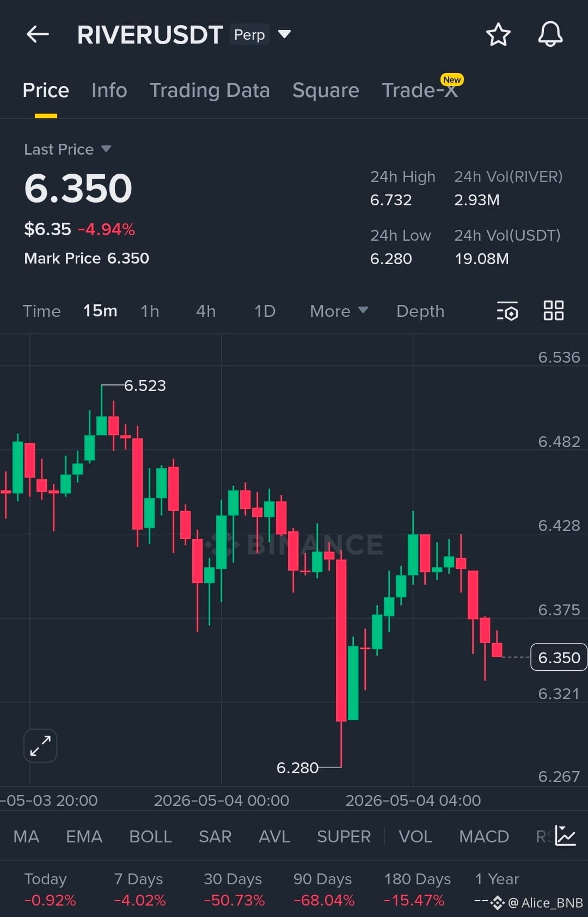This screenshot has height=917, width=588.
Task: Open indicator chart icon beside MACD
Action: [566, 835]
